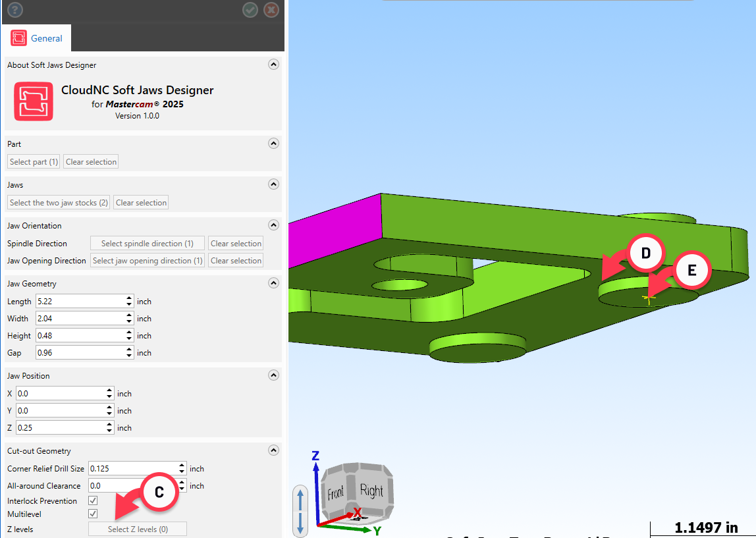Click the Select Z levels (0) button
Screen dimensions: 756x538
[x=138, y=529]
